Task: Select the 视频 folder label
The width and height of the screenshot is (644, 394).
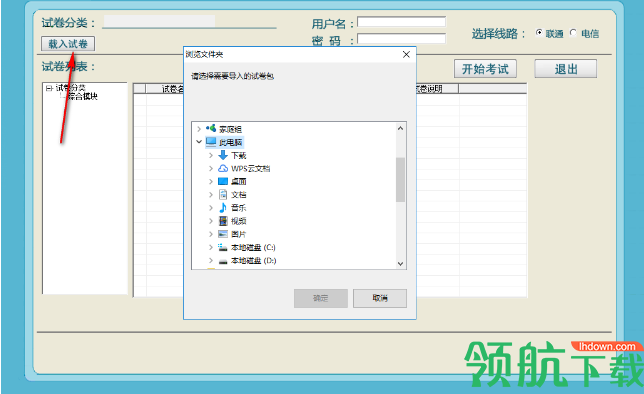Action: pos(239,221)
